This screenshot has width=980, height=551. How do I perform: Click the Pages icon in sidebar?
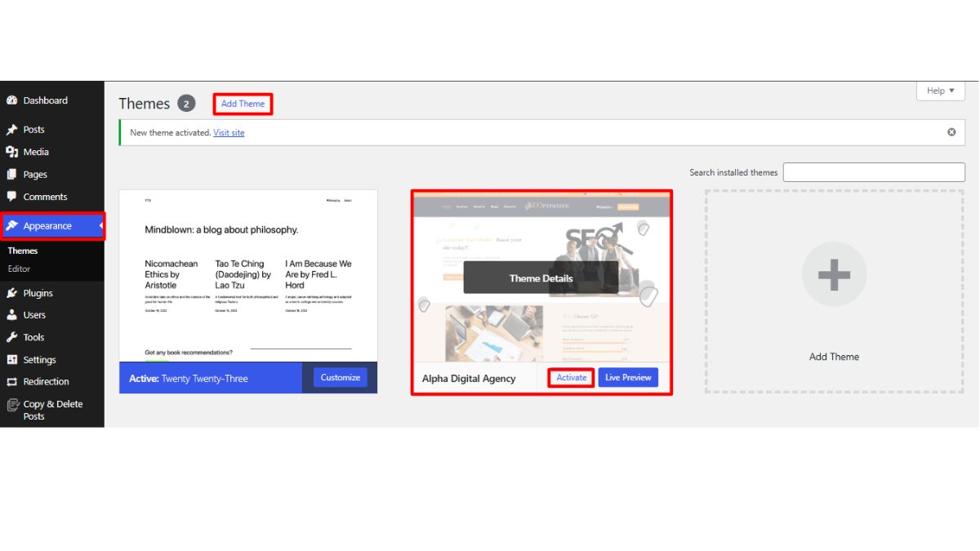coord(12,175)
